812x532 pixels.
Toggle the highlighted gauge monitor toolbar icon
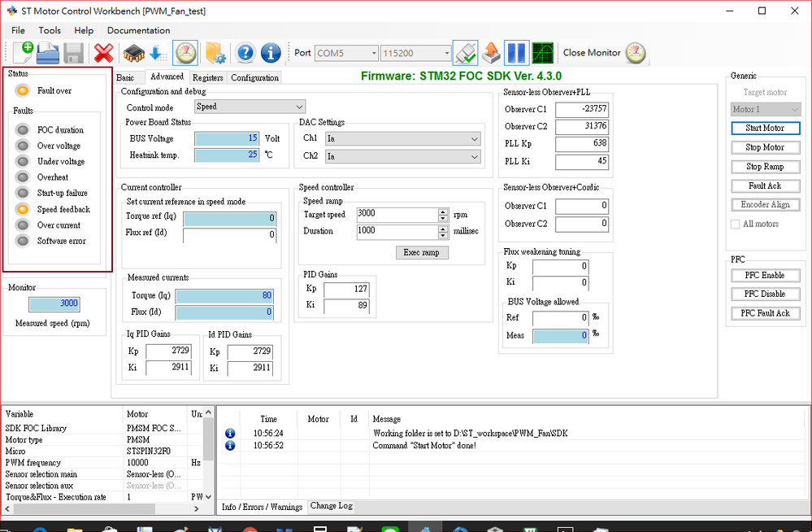[x=185, y=52]
